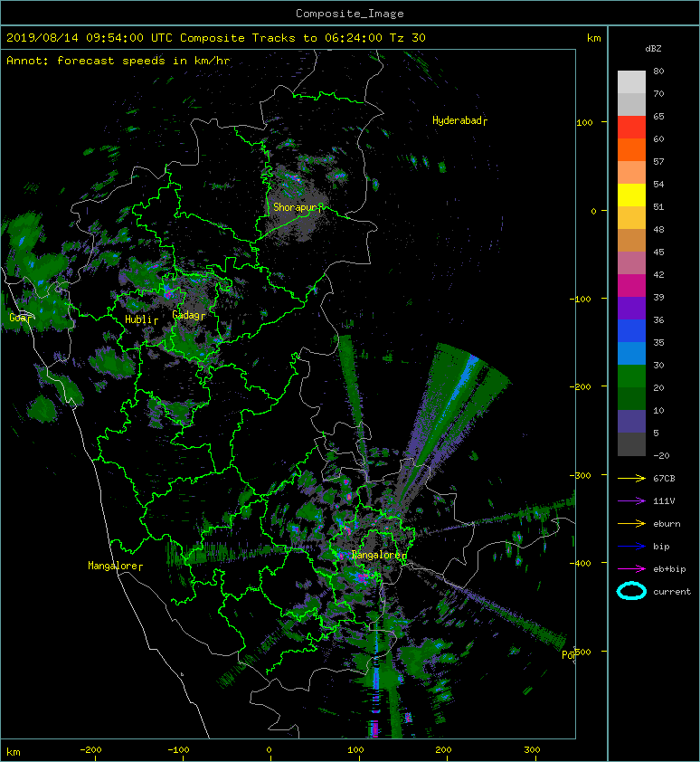Click the 0 tick on the vertical axis
This screenshot has height=762, width=700.
[x=593, y=211]
